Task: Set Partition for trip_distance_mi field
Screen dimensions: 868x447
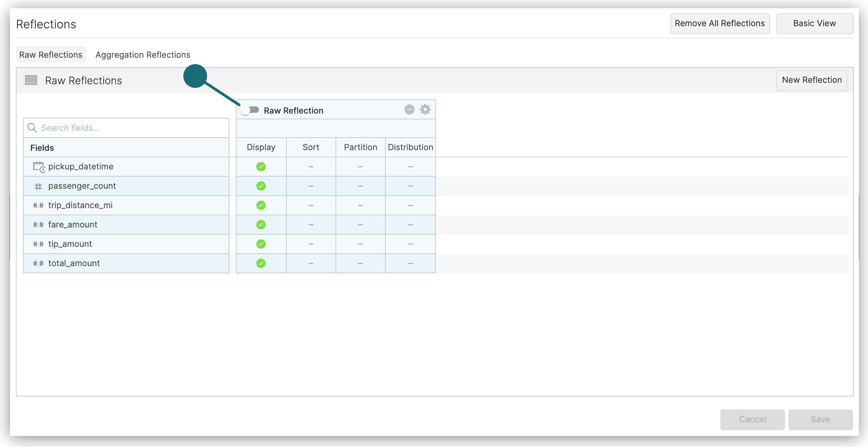Action: 360,206
